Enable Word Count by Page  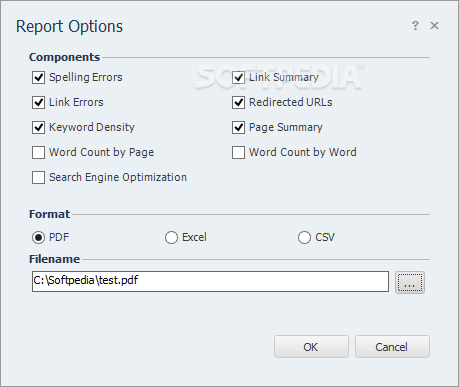point(38,152)
